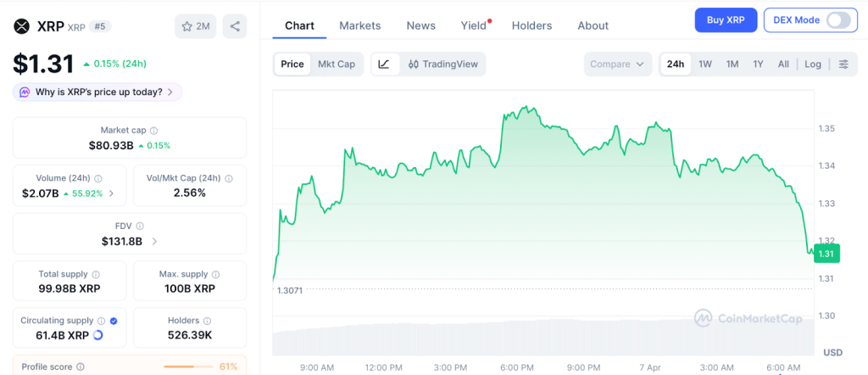The image size is (868, 375).
Task: Toggle DEX Mode switch
Action: [x=837, y=20]
